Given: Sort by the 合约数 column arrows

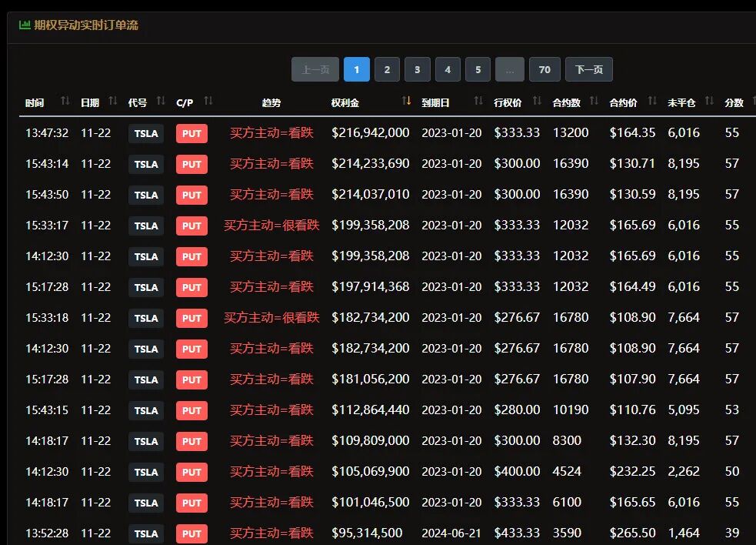Looking at the screenshot, I should (594, 101).
